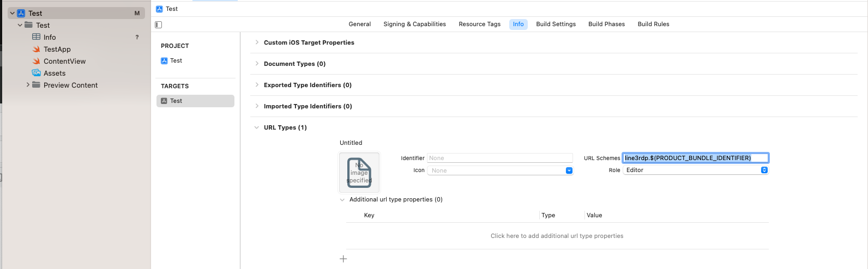868x269 pixels.
Task: Click Test label in breadcrumb bar
Action: coord(172,9)
